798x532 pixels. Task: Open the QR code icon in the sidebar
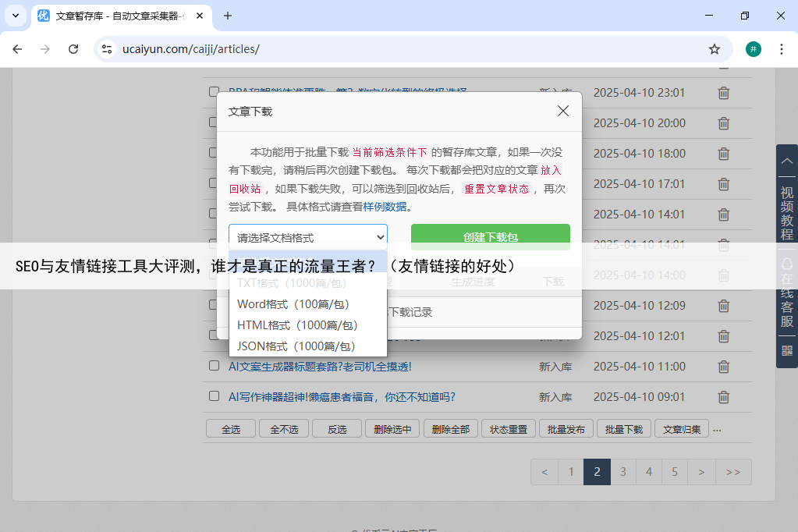[x=786, y=350]
